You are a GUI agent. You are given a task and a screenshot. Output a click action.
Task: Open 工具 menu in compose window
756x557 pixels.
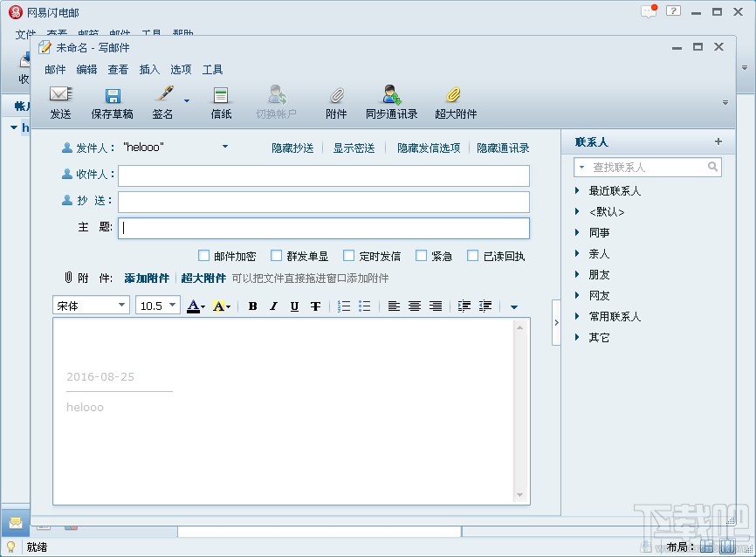pyautogui.click(x=212, y=70)
